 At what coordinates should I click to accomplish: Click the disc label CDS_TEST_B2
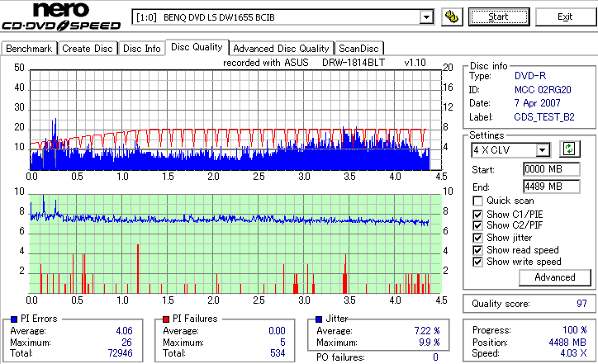[x=544, y=117]
